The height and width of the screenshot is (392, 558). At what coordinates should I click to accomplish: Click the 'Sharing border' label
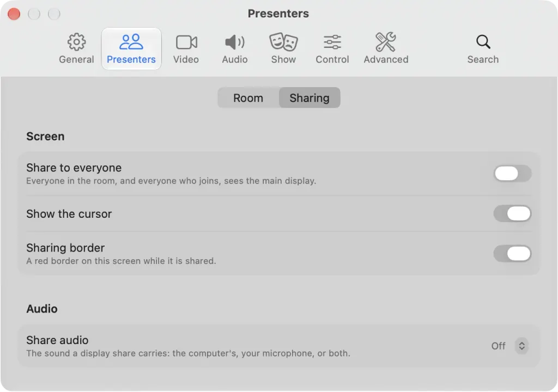point(65,248)
